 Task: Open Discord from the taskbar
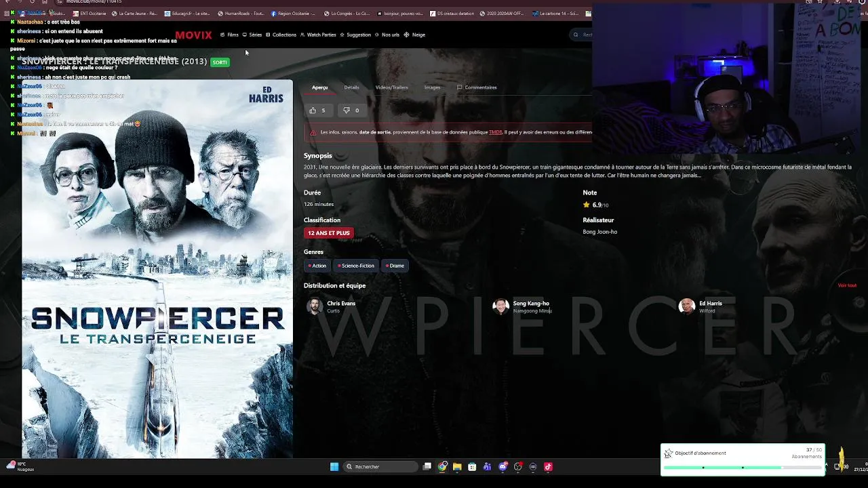pyautogui.click(x=502, y=467)
